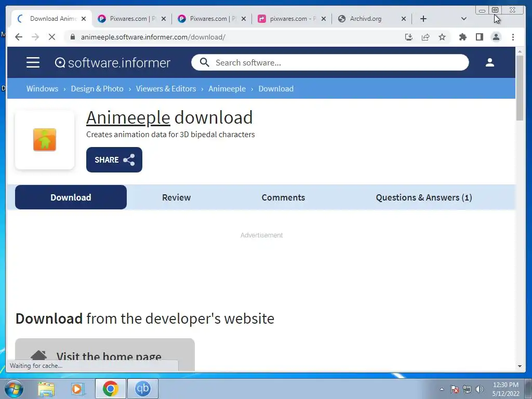This screenshot has width=532, height=399.
Task: Click Chrome icon in taskbar
Action: pos(110,389)
